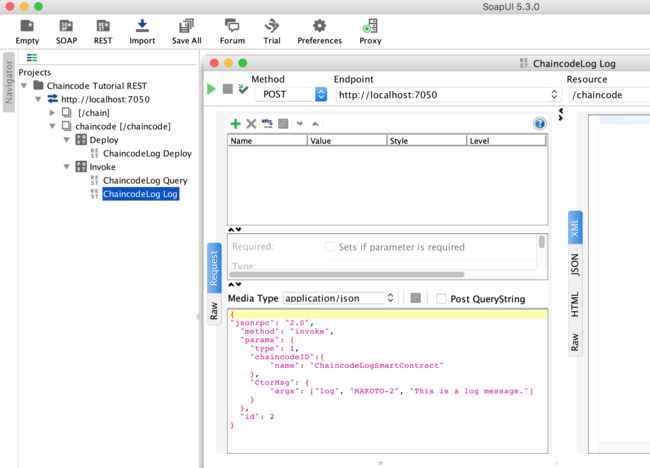The height and width of the screenshot is (468, 650).
Task: Switch to the response Raw tab
Action: pos(575,342)
